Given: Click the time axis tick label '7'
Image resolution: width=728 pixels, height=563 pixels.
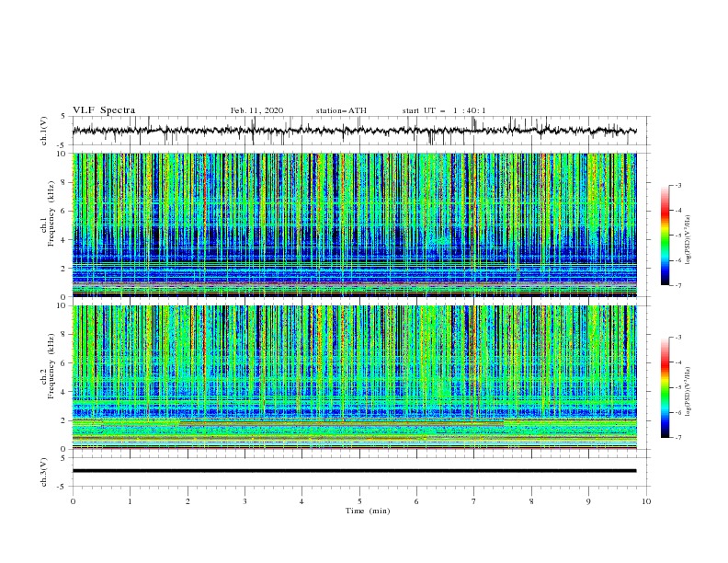Looking at the screenshot, I should tap(473, 501).
